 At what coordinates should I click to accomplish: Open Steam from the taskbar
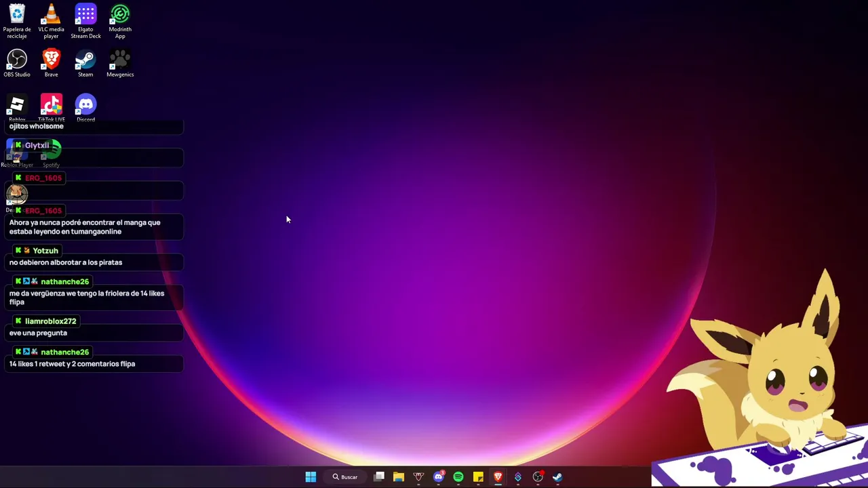[557, 477]
